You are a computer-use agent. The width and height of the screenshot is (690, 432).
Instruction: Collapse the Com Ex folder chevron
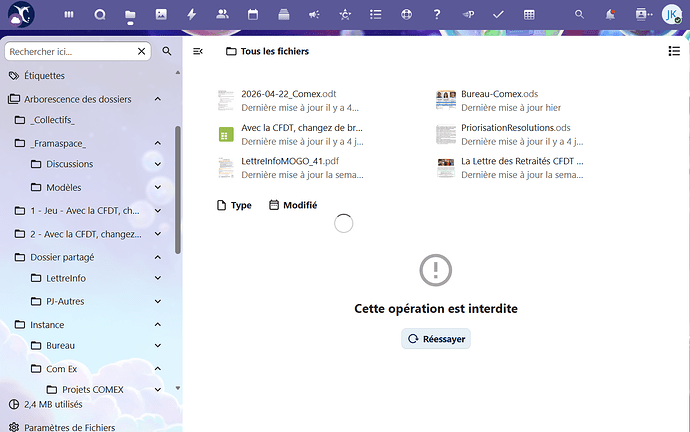coord(158,369)
